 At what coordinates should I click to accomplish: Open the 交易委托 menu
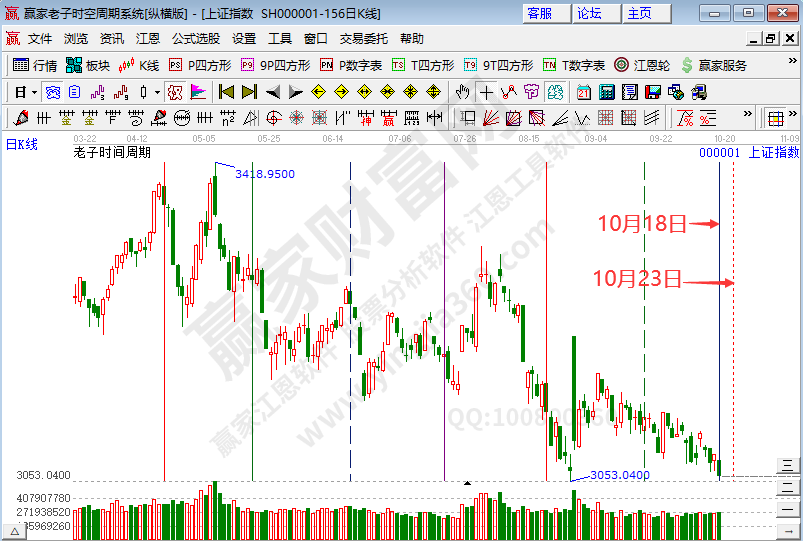click(x=364, y=38)
